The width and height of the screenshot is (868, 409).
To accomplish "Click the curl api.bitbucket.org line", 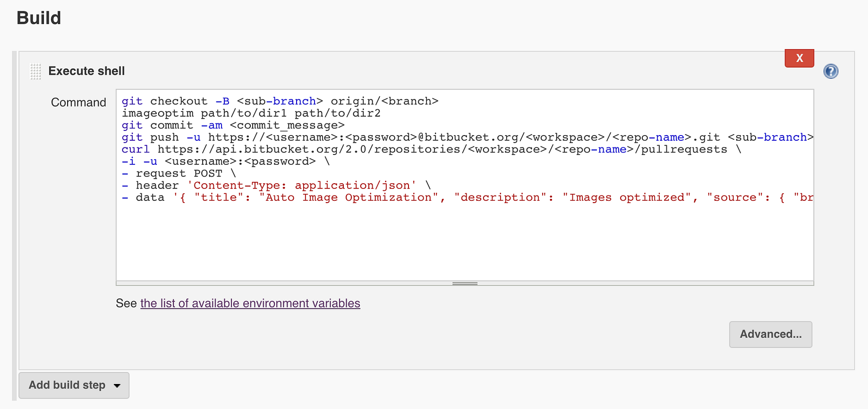I will click(432, 149).
